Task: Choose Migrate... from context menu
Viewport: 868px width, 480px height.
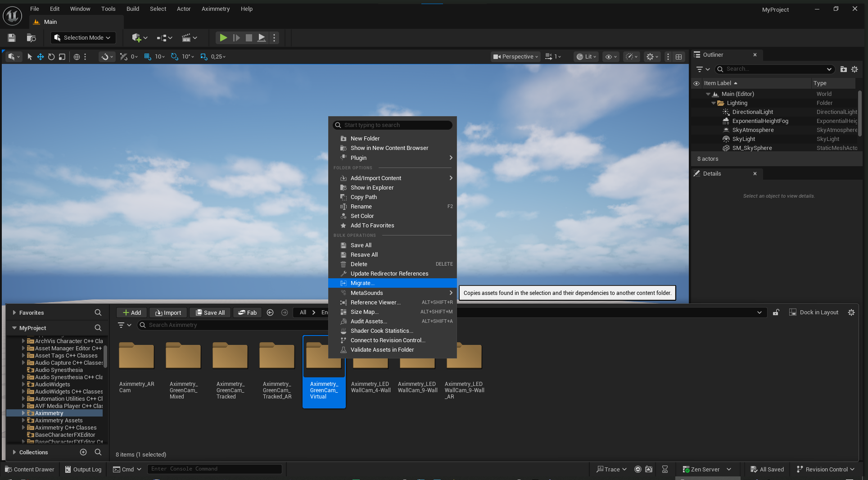Action: point(362,283)
